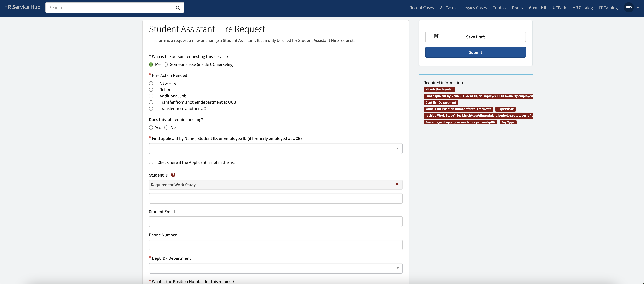The image size is (644, 284).
Task: Click the search magnifier button
Action: [178, 8]
